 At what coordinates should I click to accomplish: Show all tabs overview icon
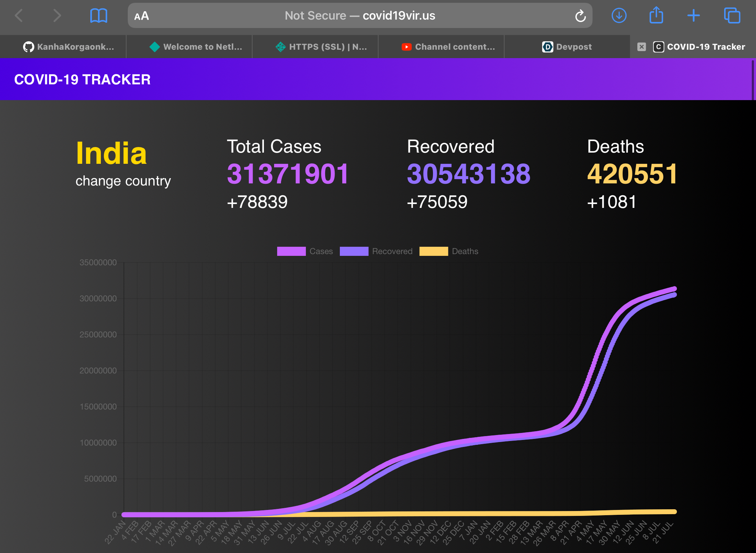coord(732,15)
